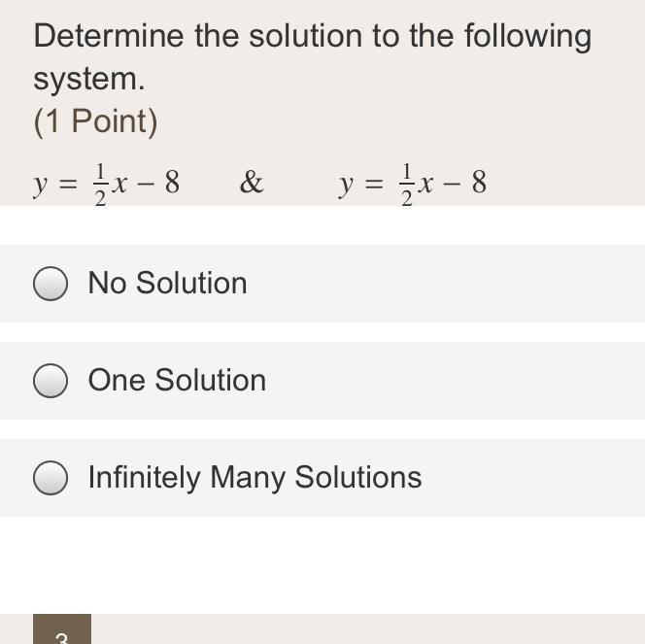645x644 pixels.
Task: Click the empty area of No Solution row
Action: coord(466,284)
